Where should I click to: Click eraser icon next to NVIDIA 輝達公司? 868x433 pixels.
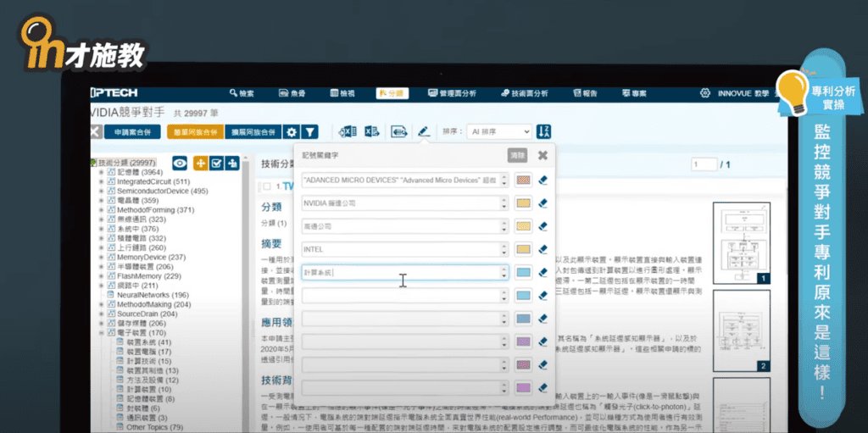543,203
